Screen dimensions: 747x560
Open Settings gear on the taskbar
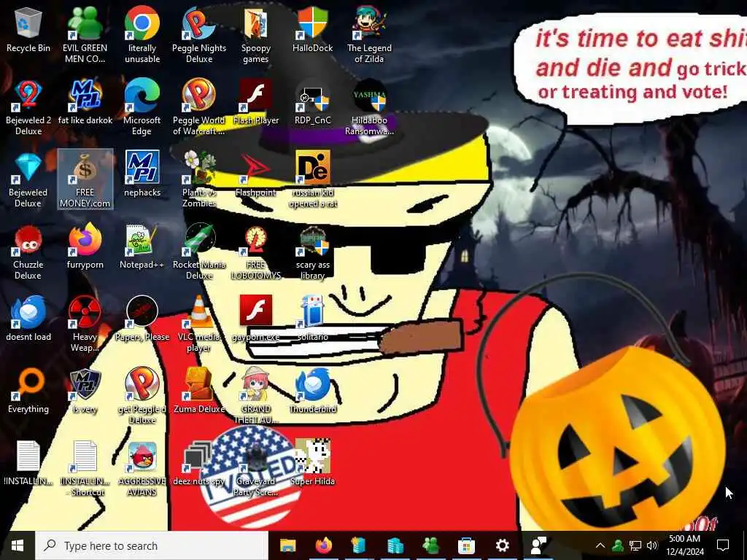[x=502, y=545]
